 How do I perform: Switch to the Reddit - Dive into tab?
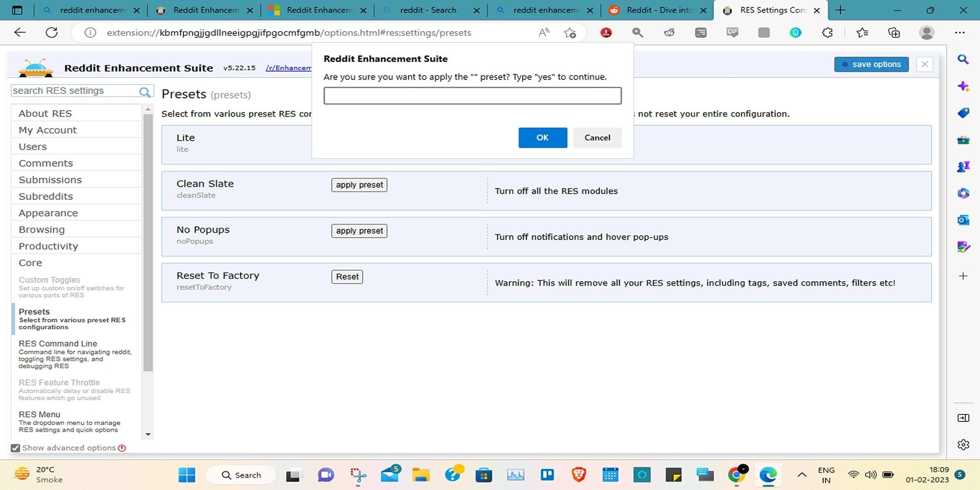click(x=658, y=10)
